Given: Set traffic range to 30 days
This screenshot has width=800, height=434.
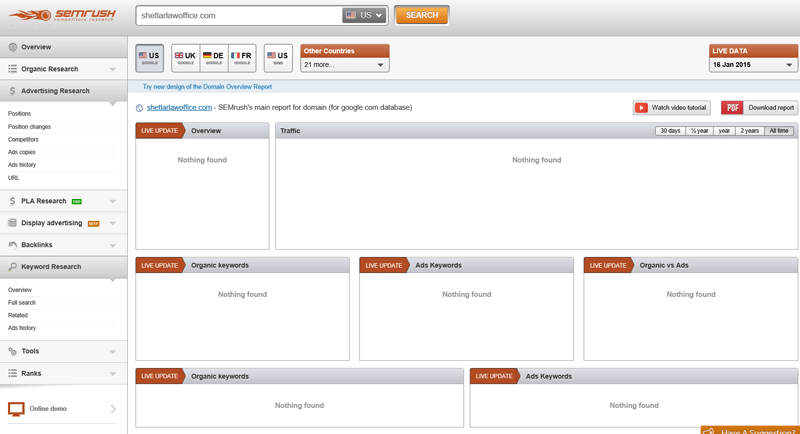Looking at the screenshot, I should (x=670, y=131).
